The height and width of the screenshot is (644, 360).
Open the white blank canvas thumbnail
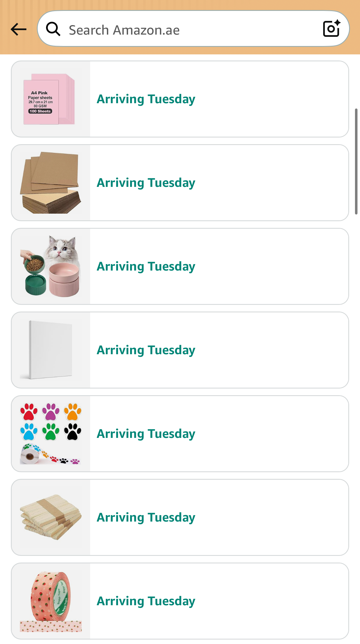[x=51, y=350]
